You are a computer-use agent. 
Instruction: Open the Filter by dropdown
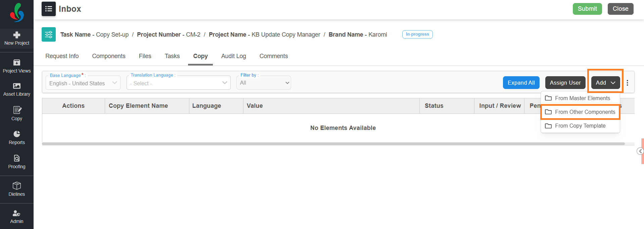tap(264, 83)
